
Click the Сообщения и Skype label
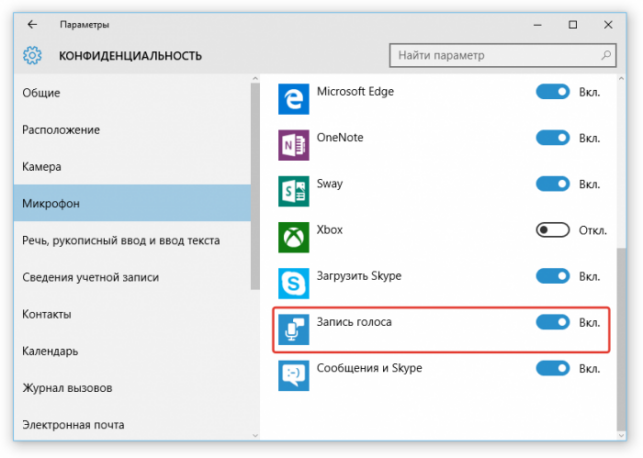click(369, 368)
